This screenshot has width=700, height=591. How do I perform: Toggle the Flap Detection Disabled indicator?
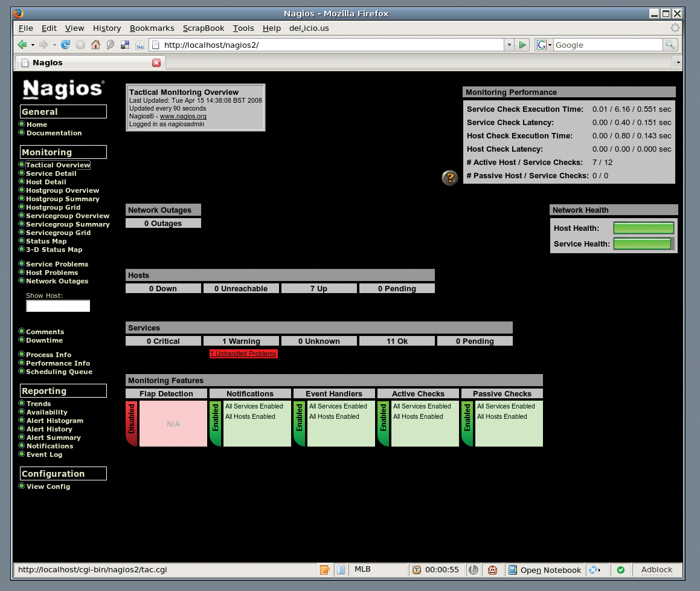pyautogui.click(x=132, y=424)
